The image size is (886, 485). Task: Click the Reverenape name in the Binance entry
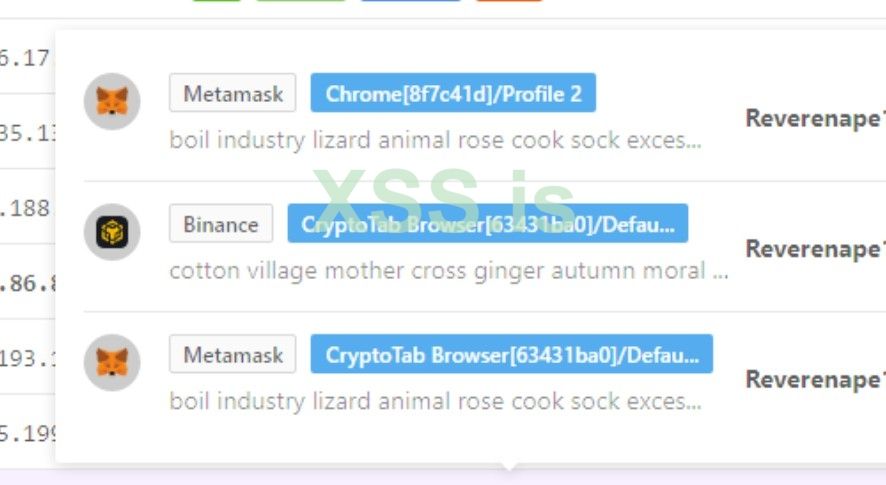pos(814,248)
